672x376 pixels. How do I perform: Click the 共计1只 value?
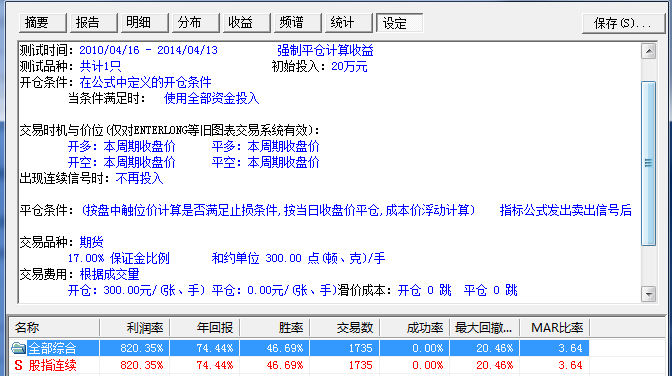[x=100, y=66]
